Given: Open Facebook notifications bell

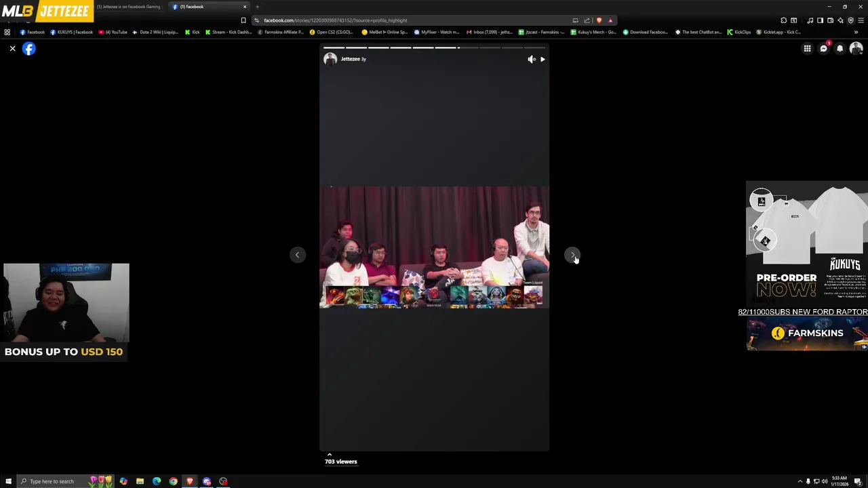Looking at the screenshot, I should click(x=840, y=49).
